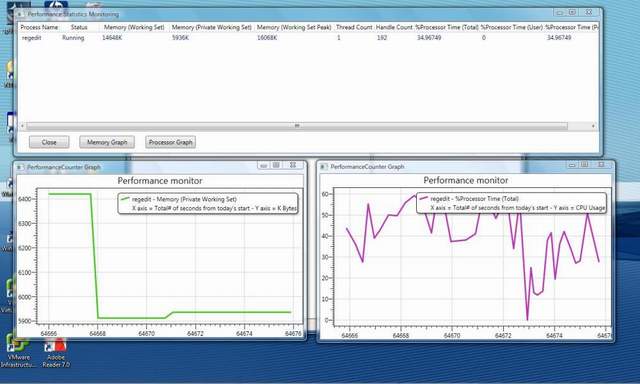Click the processor graph window title icon
The height and width of the screenshot is (384, 640).
(323, 166)
